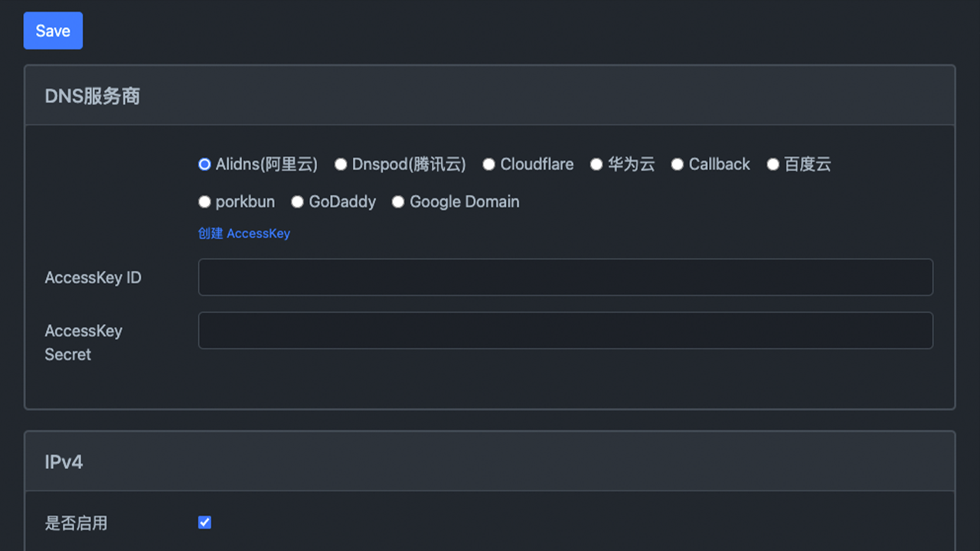
Task: Pick the 华为云 provider radio button
Action: click(596, 165)
